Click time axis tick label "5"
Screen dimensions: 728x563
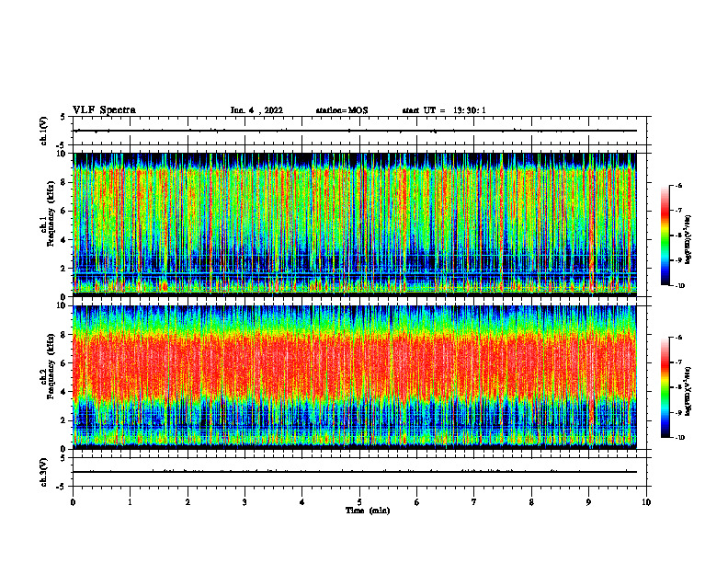pyautogui.click(x=359, y=502)
